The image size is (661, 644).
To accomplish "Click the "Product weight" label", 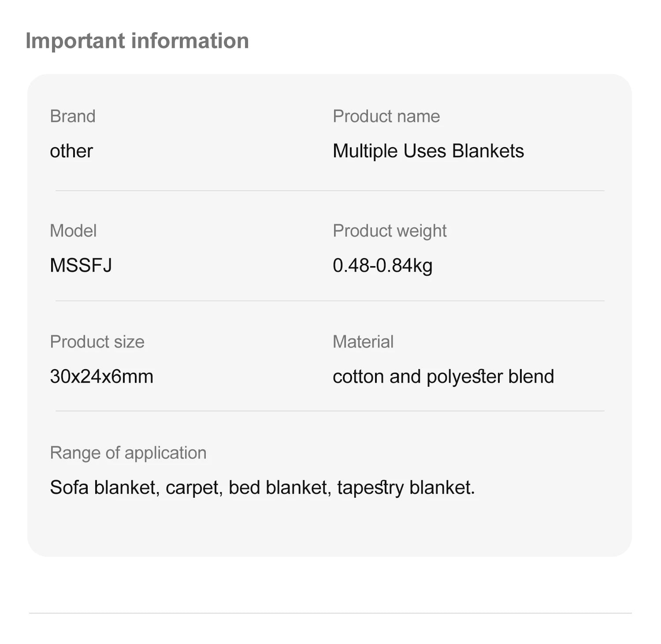I will point(390,231).
